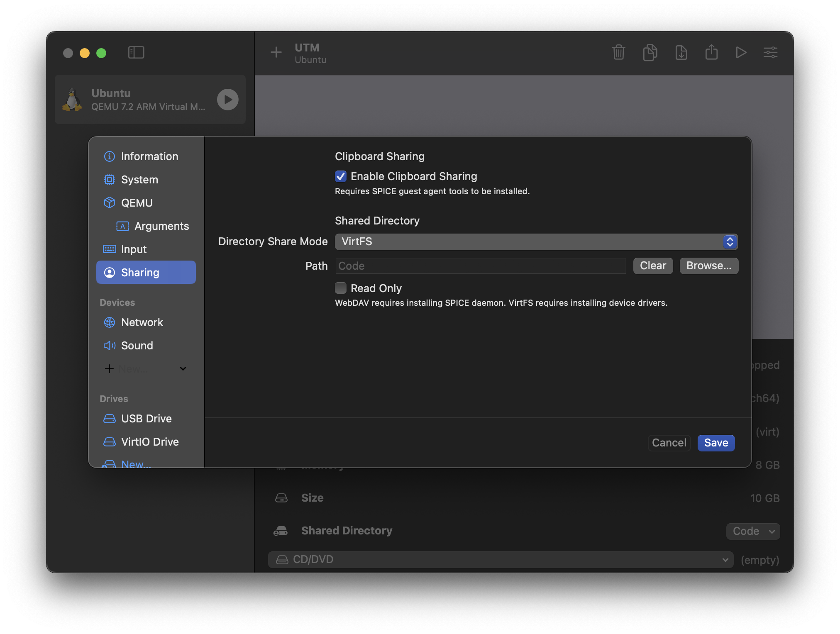Export the VM using the download icon
This screenshot has width=840, height=634.
coord(681,53)
